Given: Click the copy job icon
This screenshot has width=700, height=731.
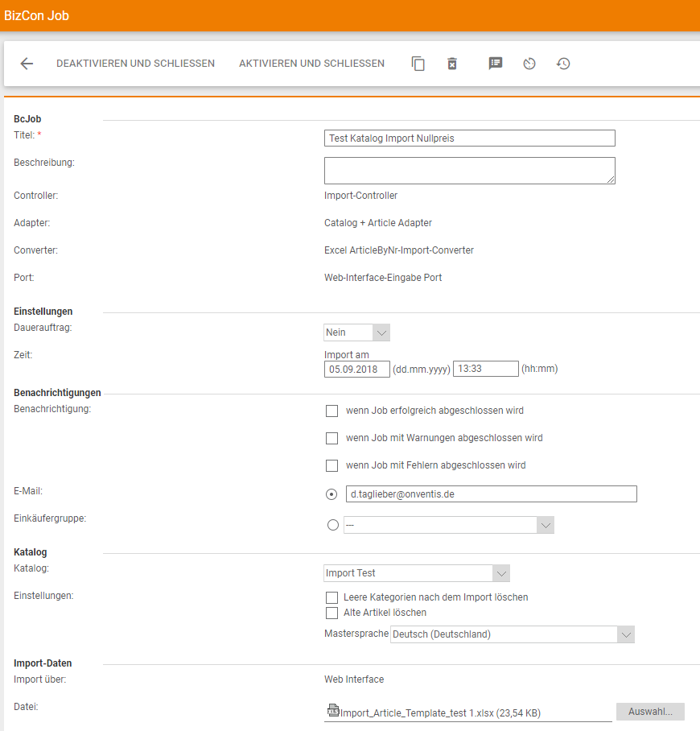Looking at the screenshot, I should 418,64.
